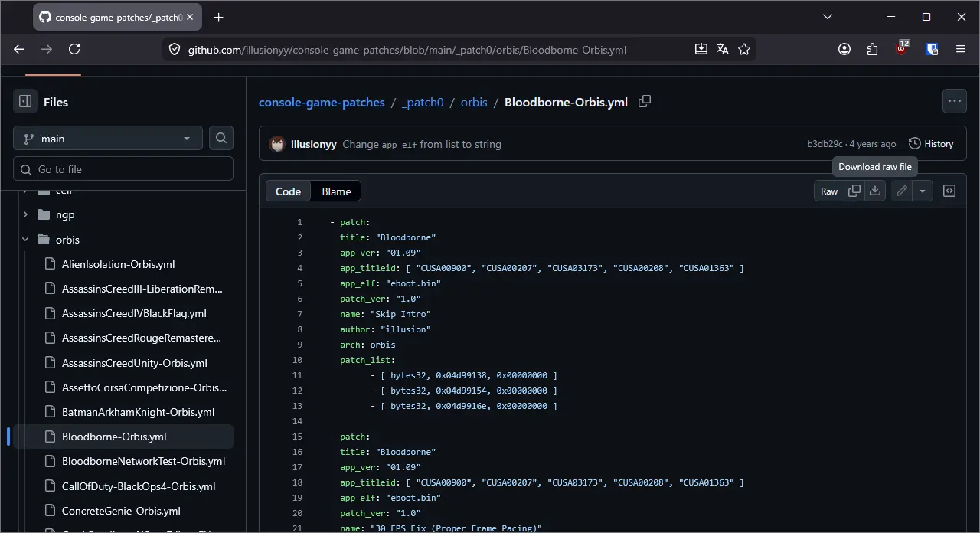Open ConcreteGenie-Orbis.yml file
This screenshot has height=533, width=980.
[x=121, y=511]
